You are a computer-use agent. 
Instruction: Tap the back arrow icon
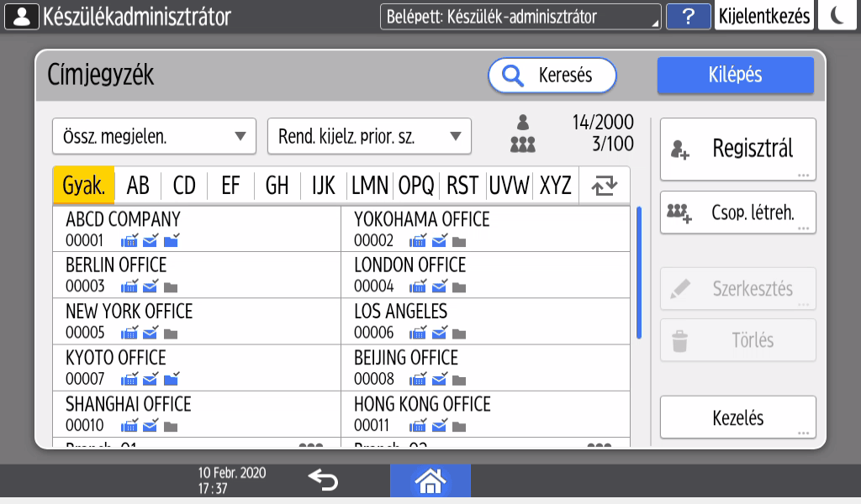(x=322, y=480)
